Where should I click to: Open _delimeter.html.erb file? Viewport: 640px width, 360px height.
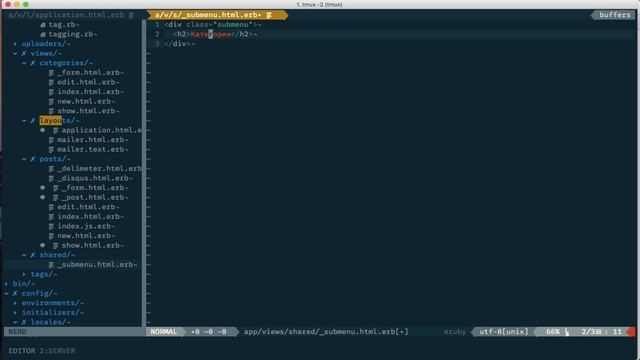click(x=99, y=169)
